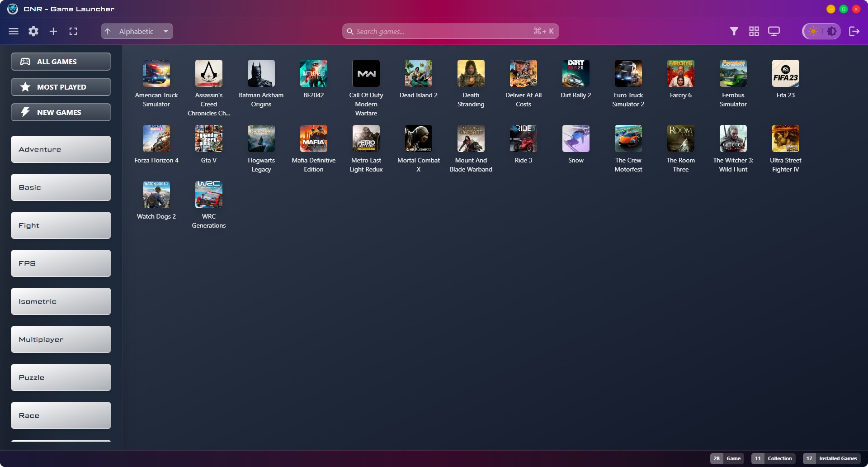Image resolution: width=868 pixels, height=467 pixels.
Task: Add a new game with plus icon
Action: (53, 31)
